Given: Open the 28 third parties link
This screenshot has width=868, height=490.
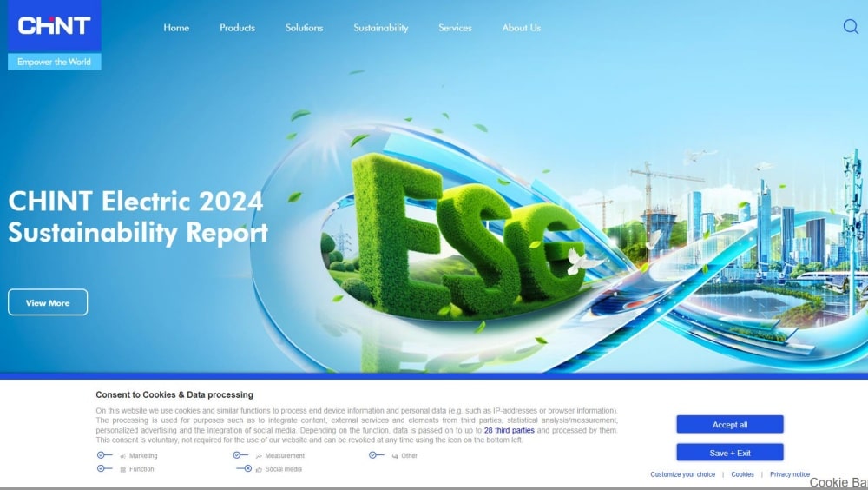Looking at the screenshot, I should (510, 430).
